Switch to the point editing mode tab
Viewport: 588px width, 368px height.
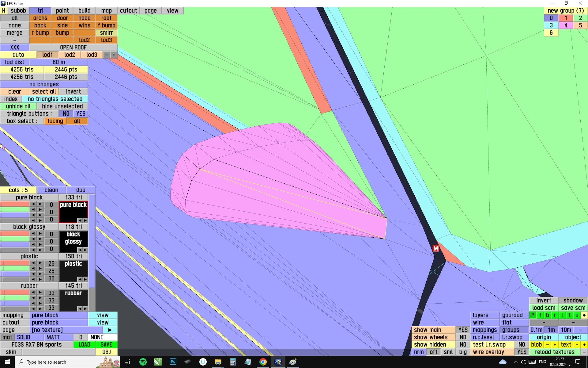62,11
